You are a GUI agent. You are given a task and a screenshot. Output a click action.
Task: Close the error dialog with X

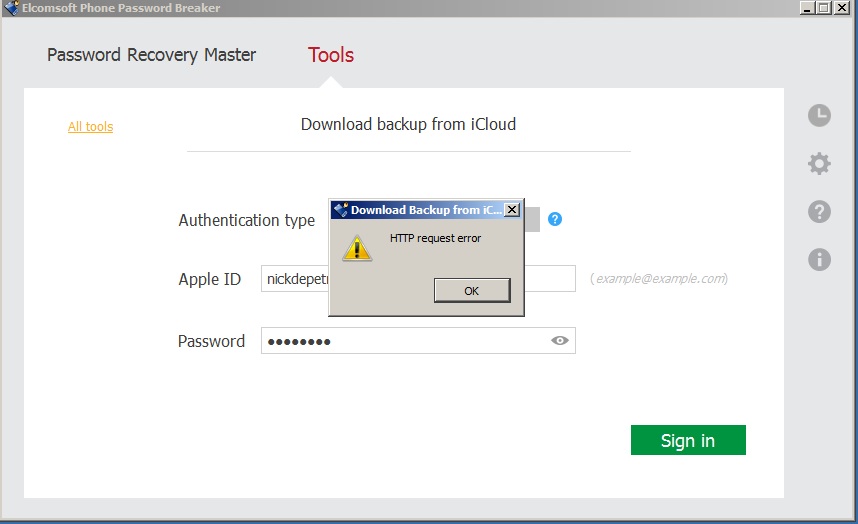[512, 210]
